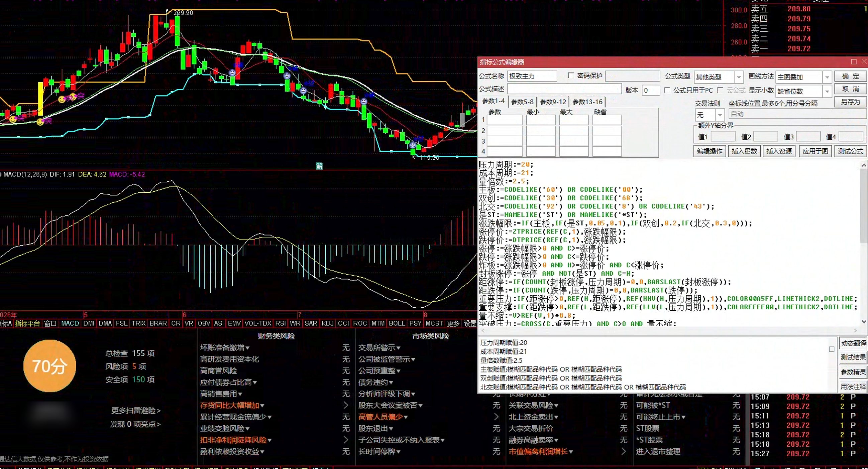Open 指标平台 tab
Viewport: 868px width, 469px height.
click(27, 323)
